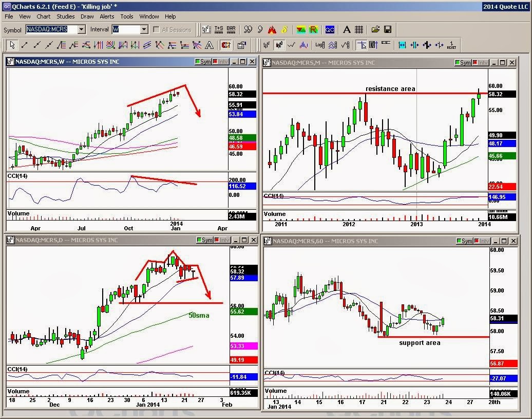Choose the concentric arcs drawing tool
This screenshot has height=419, width=532.
click(x=110, y=45)
